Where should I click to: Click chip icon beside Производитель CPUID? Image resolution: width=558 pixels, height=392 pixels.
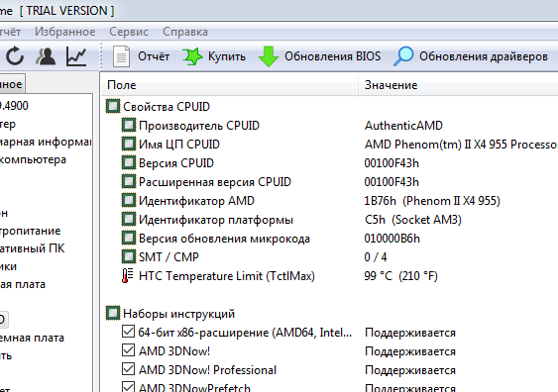(x=129, y=125)
